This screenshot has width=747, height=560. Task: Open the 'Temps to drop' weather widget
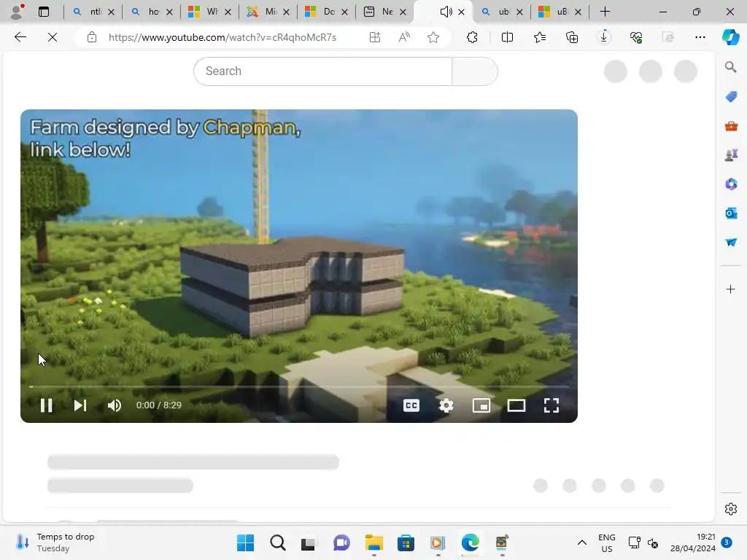tap(55, 542)
